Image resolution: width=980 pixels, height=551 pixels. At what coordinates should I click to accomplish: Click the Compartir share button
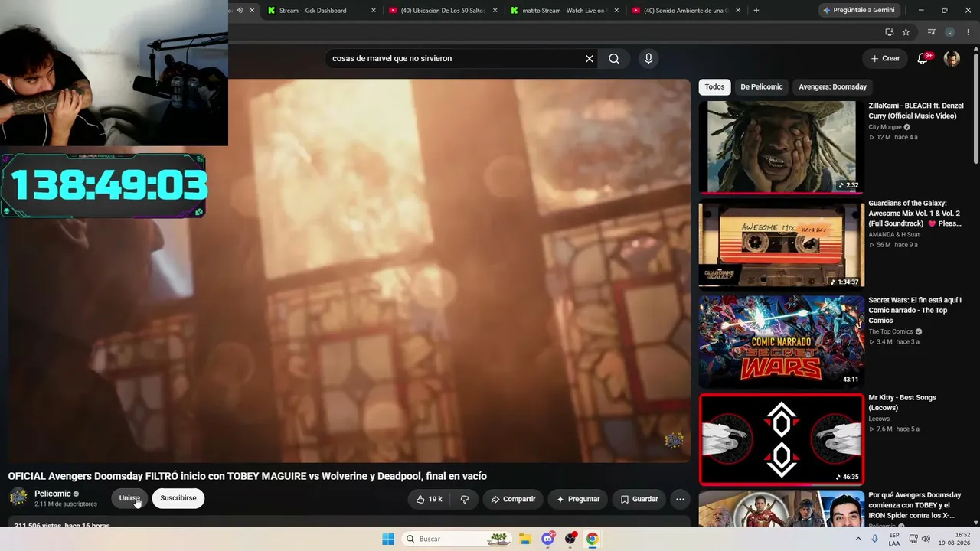tap(513, 499)
